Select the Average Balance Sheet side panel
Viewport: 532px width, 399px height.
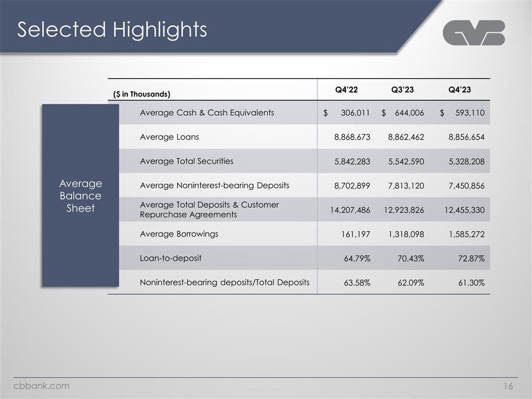coord(81,196)
